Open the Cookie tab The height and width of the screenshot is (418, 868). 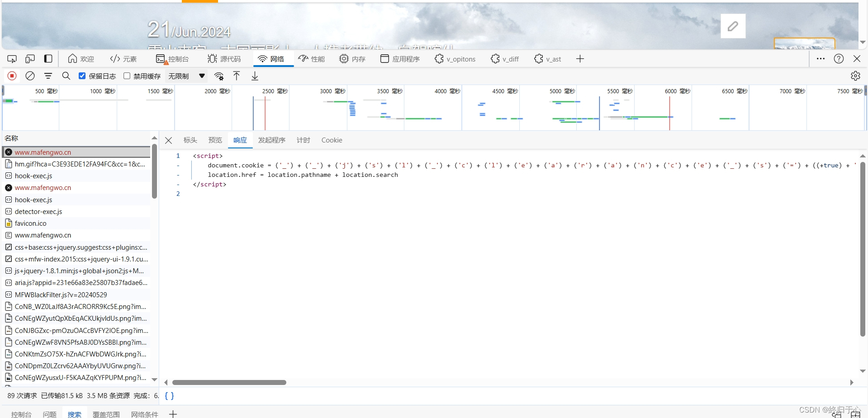click(x=332, y=140)
